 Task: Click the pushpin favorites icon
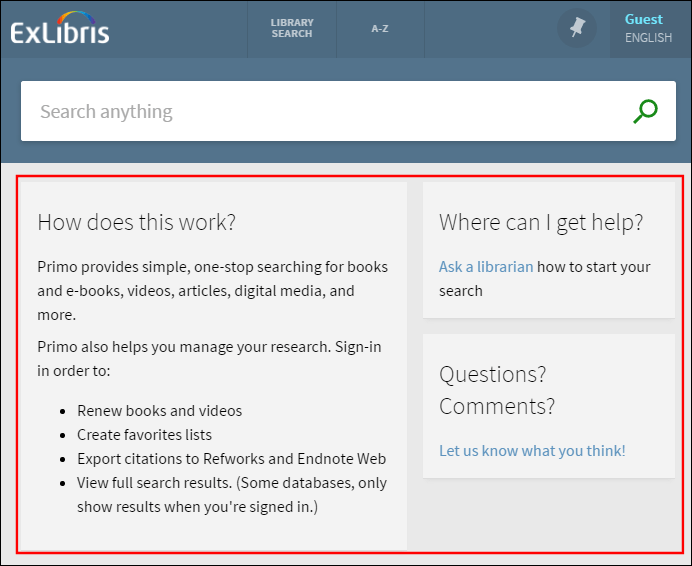[x=577, y=28]
